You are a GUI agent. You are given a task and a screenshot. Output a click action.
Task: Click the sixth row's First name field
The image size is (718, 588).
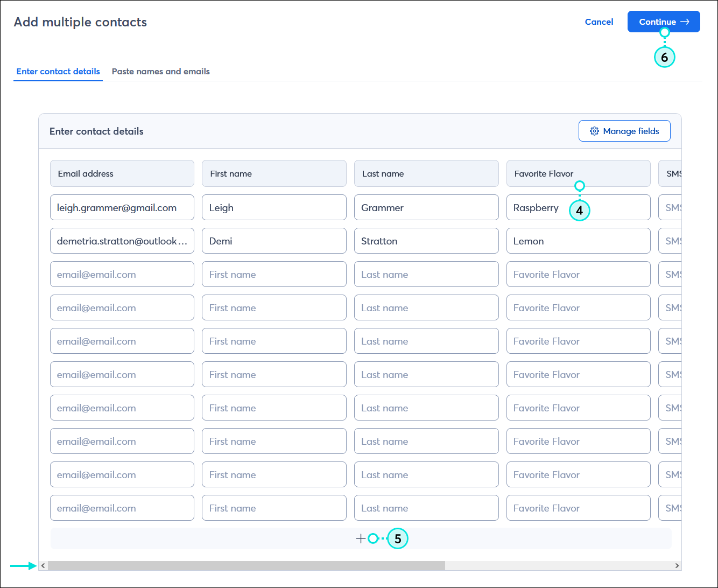tap(274, 374)
